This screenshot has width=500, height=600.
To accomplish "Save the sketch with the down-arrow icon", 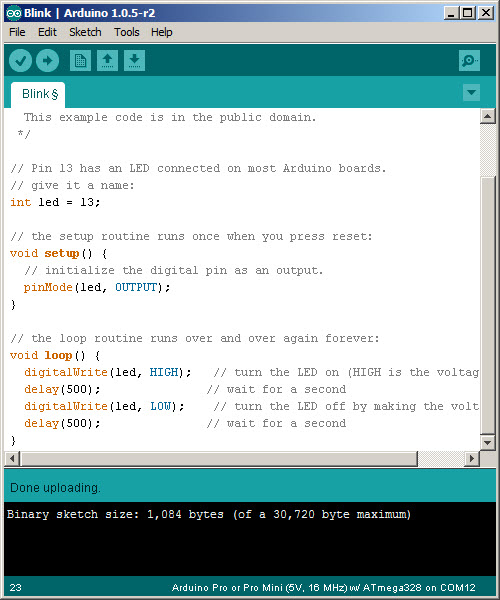I will (x=134, y=60).
